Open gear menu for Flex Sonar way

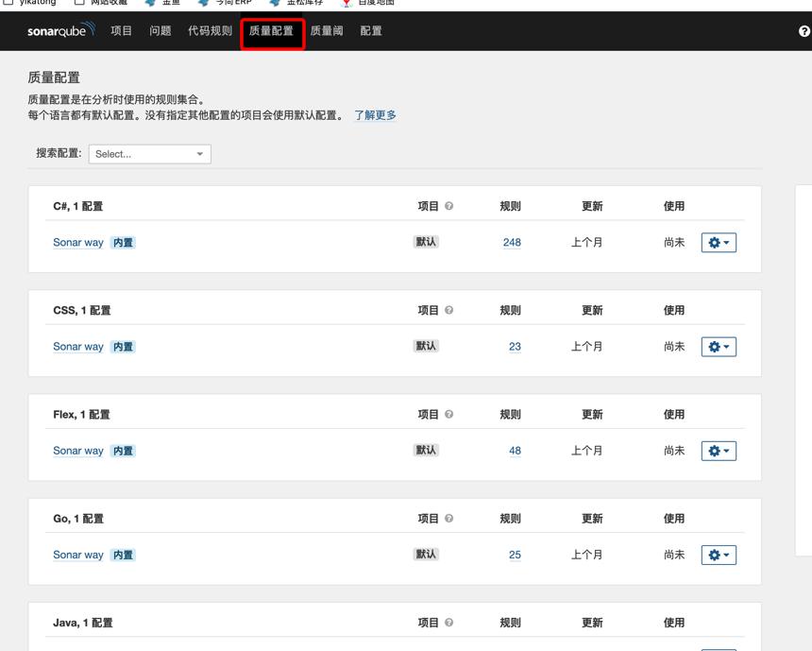[719, 451]
